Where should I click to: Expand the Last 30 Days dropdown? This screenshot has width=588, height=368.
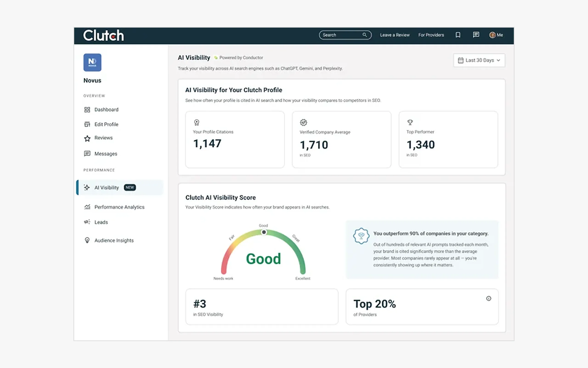tap(479, 60)
